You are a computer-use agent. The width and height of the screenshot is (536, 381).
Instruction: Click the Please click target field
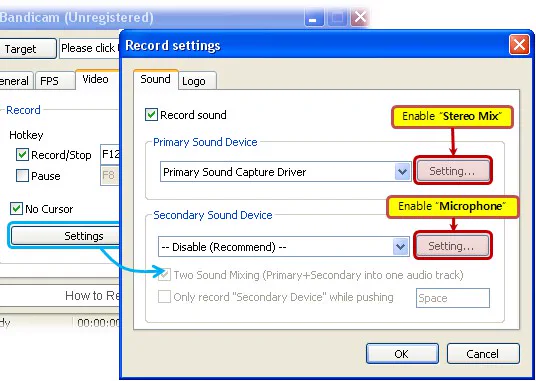point(90,49)
